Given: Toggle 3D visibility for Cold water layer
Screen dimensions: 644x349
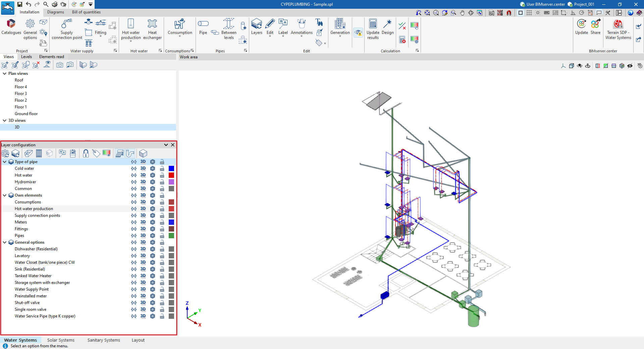Looking at the screenshot, I should pyautogui.click(x=143, y=168).
